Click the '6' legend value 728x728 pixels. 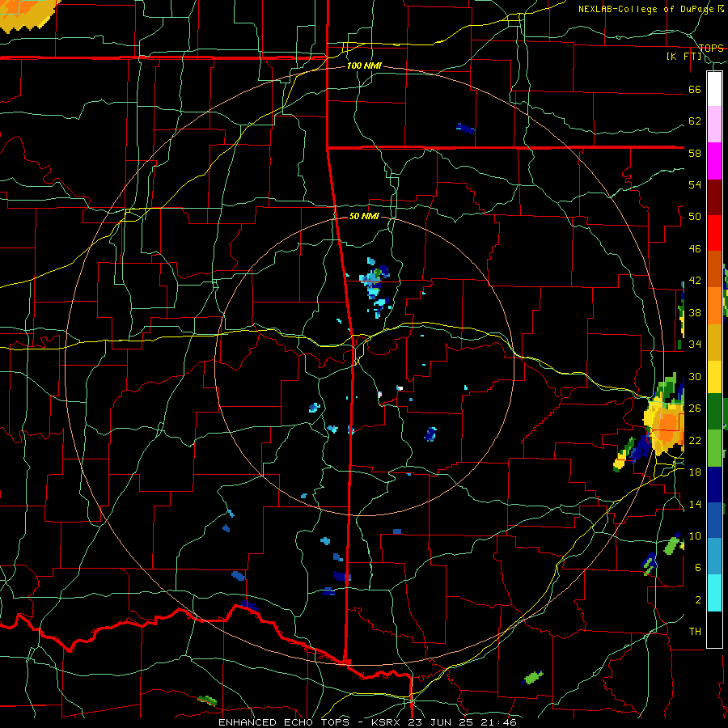point(698,568)
